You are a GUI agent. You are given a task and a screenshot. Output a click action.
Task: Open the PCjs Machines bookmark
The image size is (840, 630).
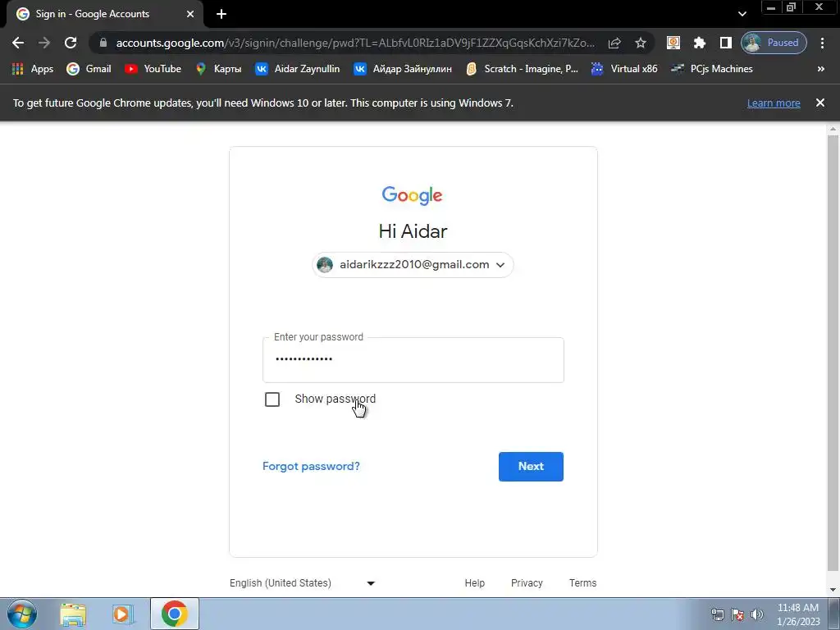tap(712, 69)
